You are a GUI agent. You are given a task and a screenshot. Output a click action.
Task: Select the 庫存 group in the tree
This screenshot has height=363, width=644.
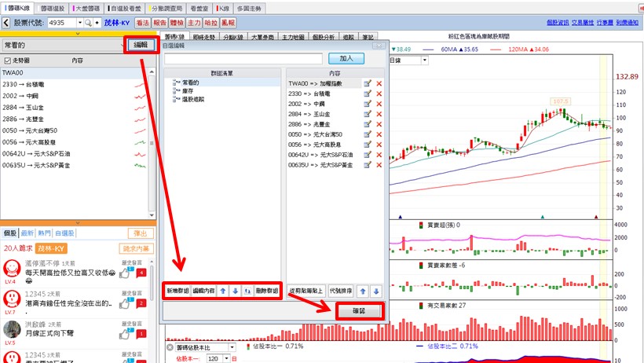190,90
